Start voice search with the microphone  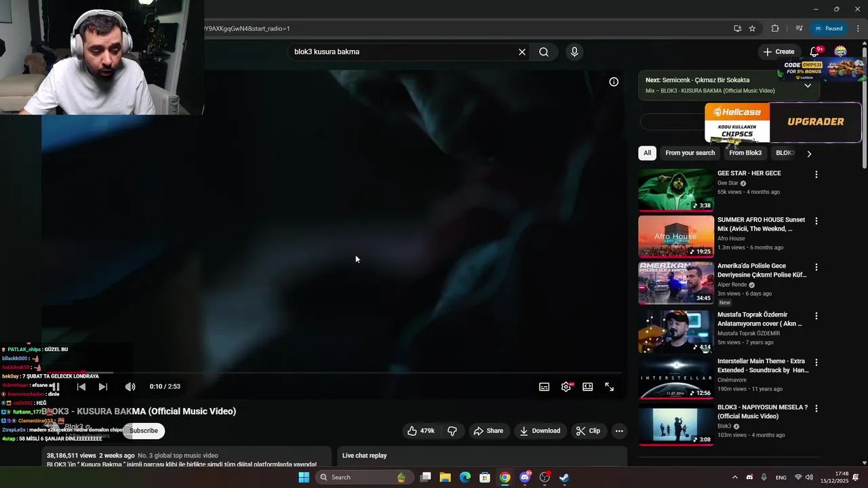click(x=574, y=52)
